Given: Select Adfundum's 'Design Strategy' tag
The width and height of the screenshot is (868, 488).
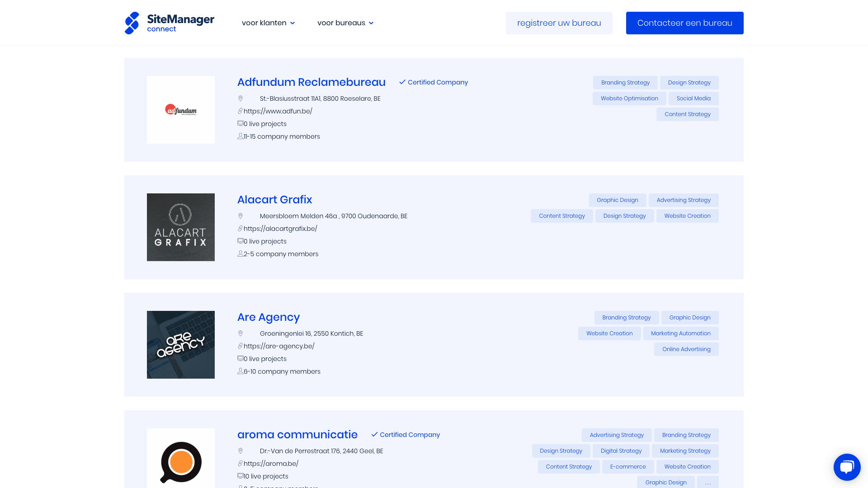Looking at the screenshot, I should 689,83.
